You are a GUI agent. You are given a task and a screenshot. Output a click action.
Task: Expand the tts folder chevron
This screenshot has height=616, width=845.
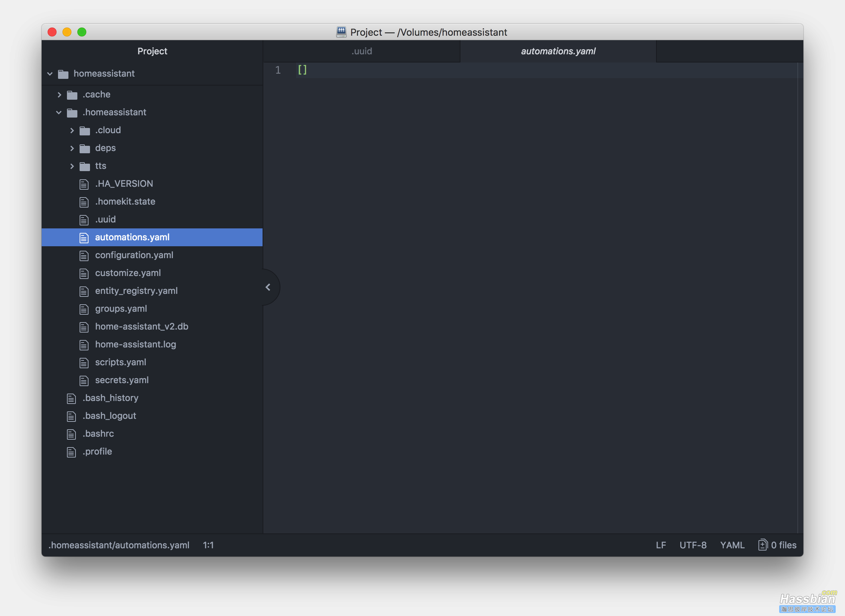(x=72, y=166)
